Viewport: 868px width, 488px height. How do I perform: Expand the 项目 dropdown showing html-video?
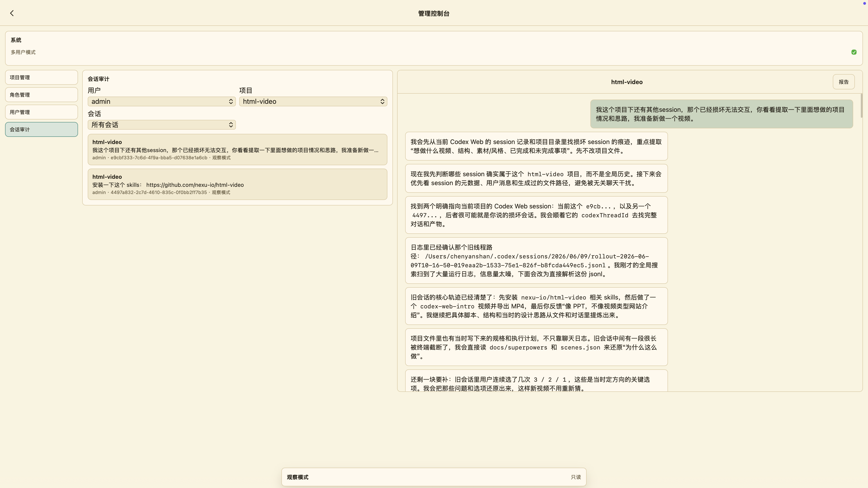pos(313,101)
